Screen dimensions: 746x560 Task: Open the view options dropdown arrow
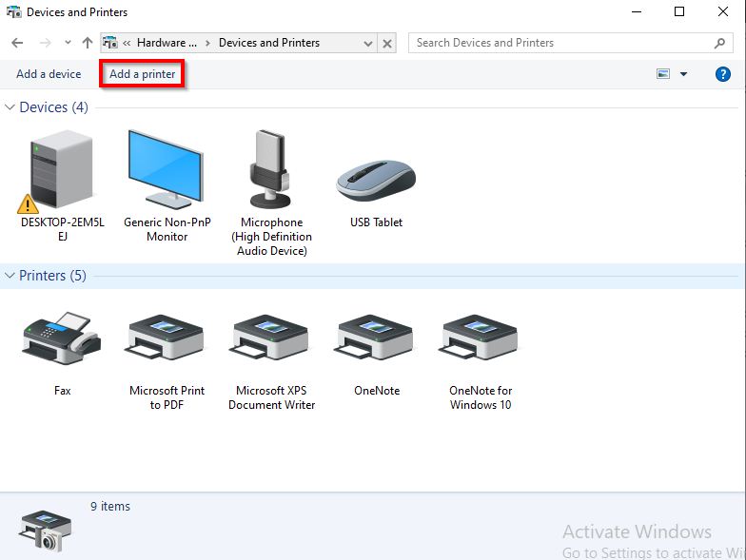tap(683, 74)
